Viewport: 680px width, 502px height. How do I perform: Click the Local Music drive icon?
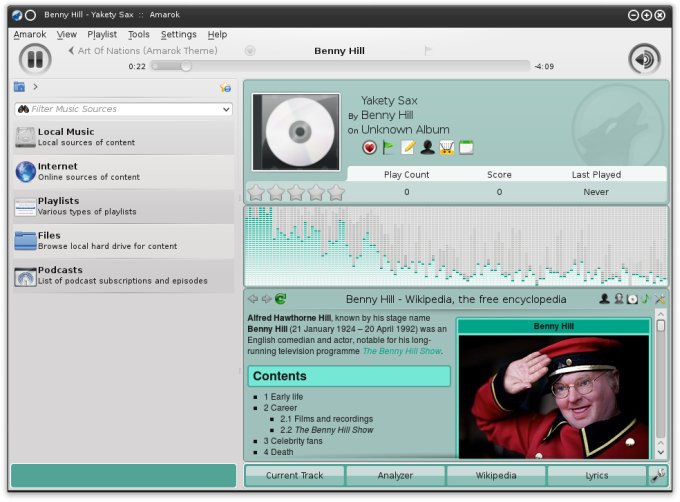pos(25,137)
